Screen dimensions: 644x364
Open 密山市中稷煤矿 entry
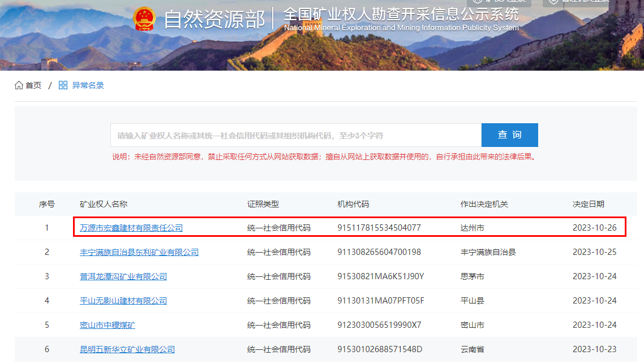click(x=107, y=325)
